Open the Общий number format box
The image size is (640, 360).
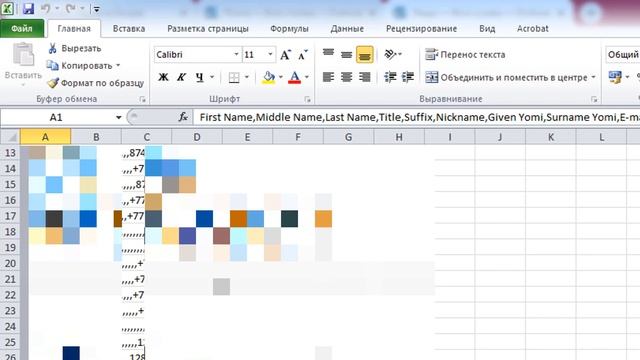click(622, 55)
